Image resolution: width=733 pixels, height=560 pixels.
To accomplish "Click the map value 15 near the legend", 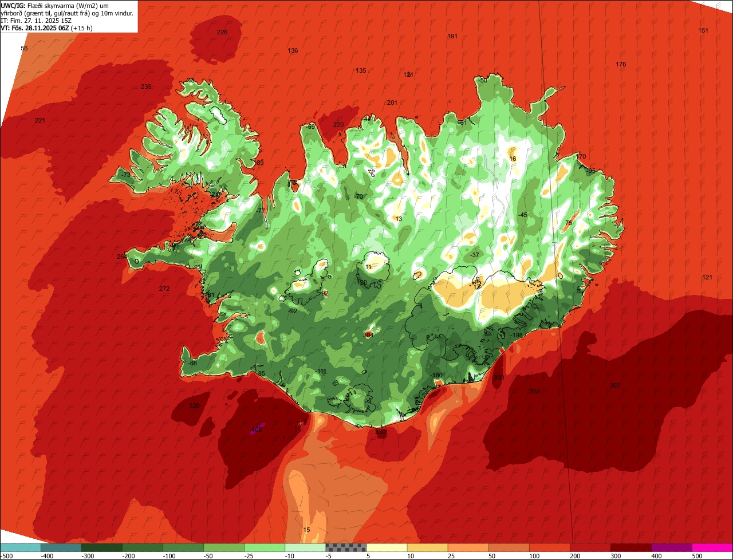I will click(306, 530).
